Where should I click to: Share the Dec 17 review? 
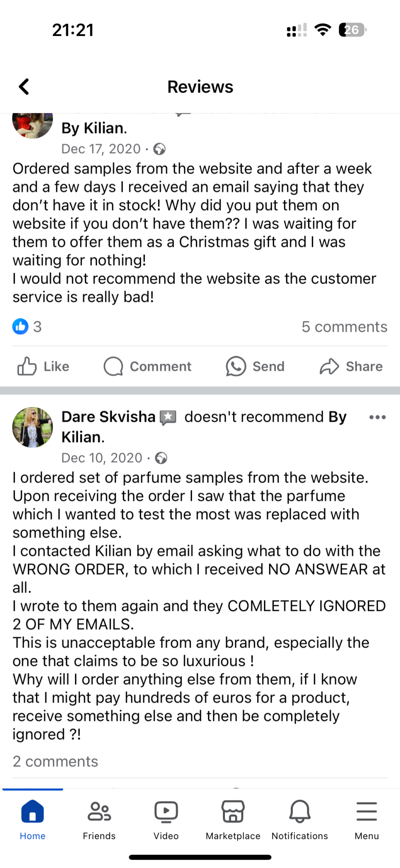(351, 366)
